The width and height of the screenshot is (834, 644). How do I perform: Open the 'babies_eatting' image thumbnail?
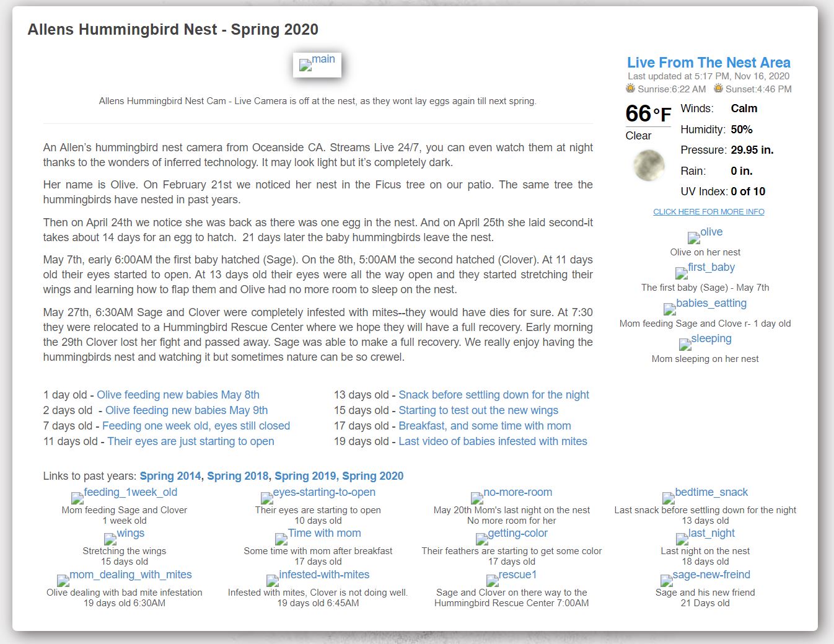pos(705,305)
